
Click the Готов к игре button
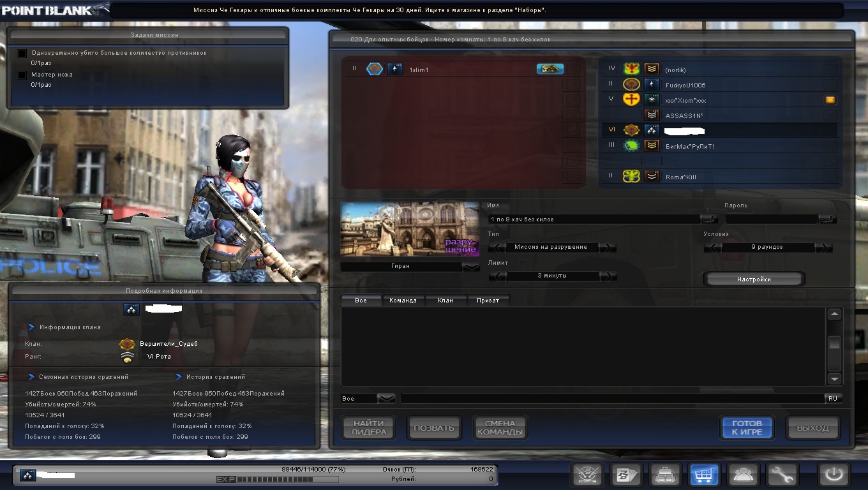point(747,427)
